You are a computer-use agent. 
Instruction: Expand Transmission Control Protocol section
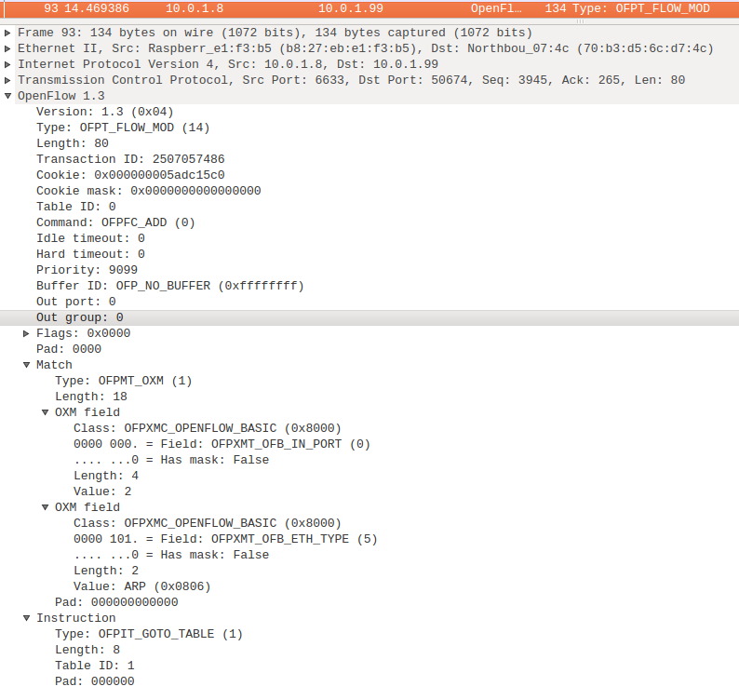click(x=8, y=80)
